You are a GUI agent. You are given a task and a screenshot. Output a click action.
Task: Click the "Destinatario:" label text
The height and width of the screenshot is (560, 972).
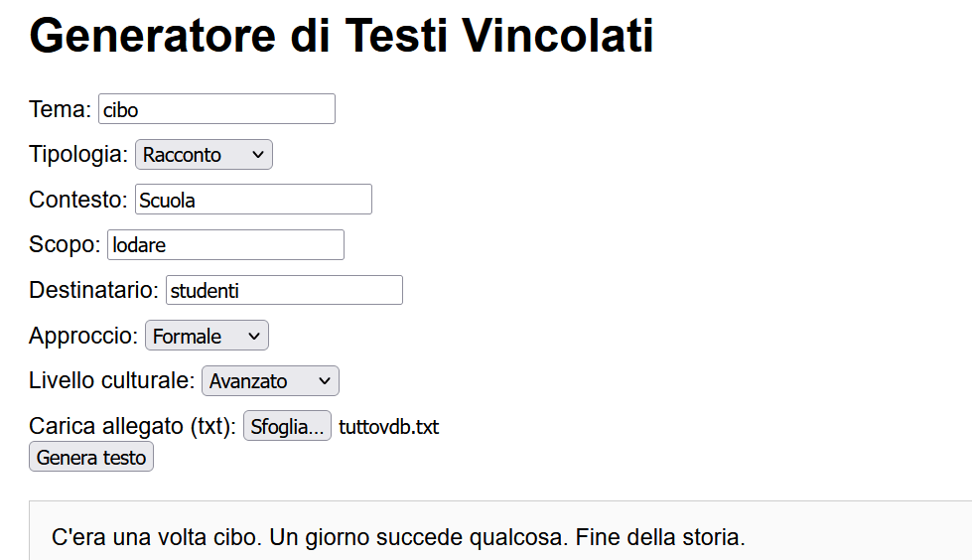click(x=93, y=291)
